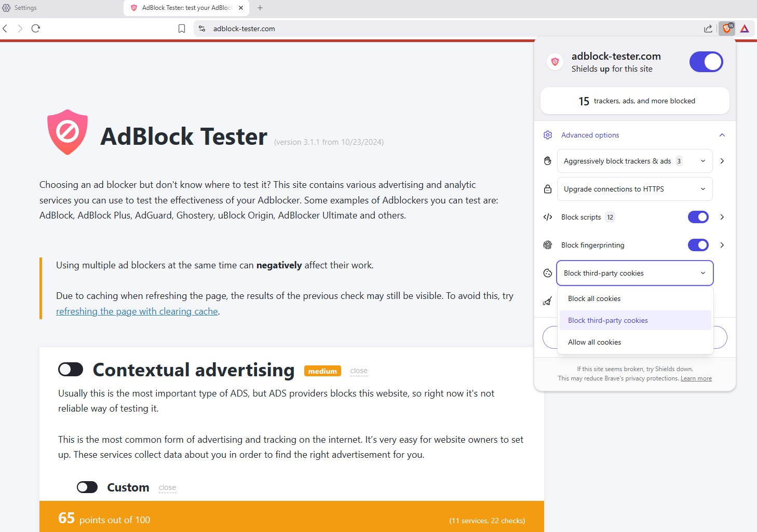
Task: Click the address bar with adblock-tester.com
Action: click(x=447, y=29)
